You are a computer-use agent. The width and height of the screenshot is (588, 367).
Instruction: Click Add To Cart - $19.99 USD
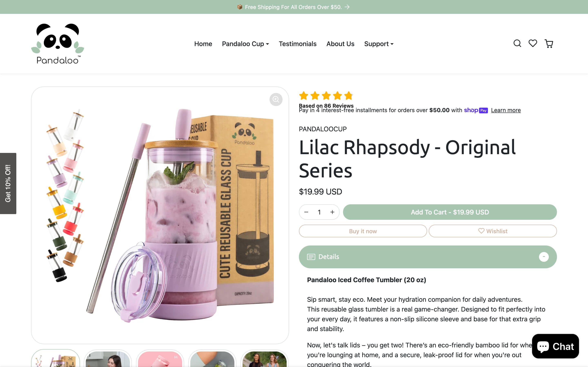(x=450, y=212)
